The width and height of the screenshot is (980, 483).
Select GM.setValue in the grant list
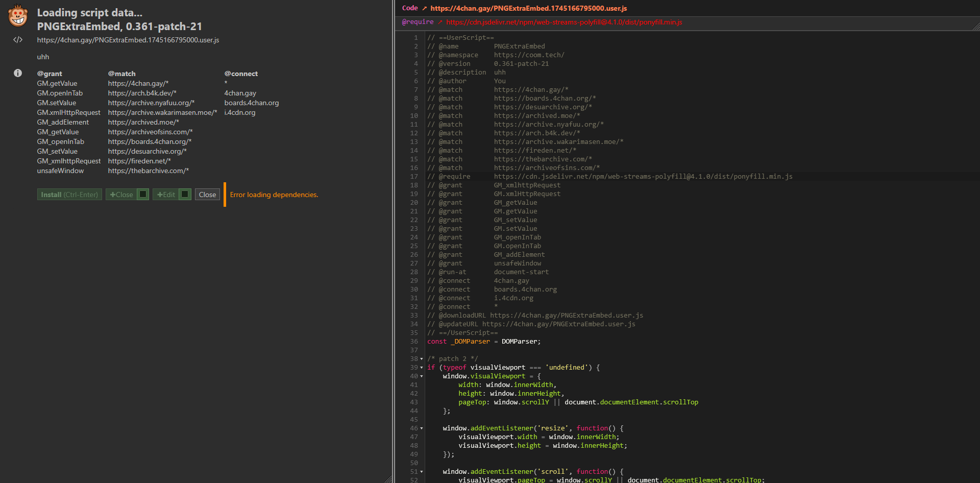[x=57, y=103]
